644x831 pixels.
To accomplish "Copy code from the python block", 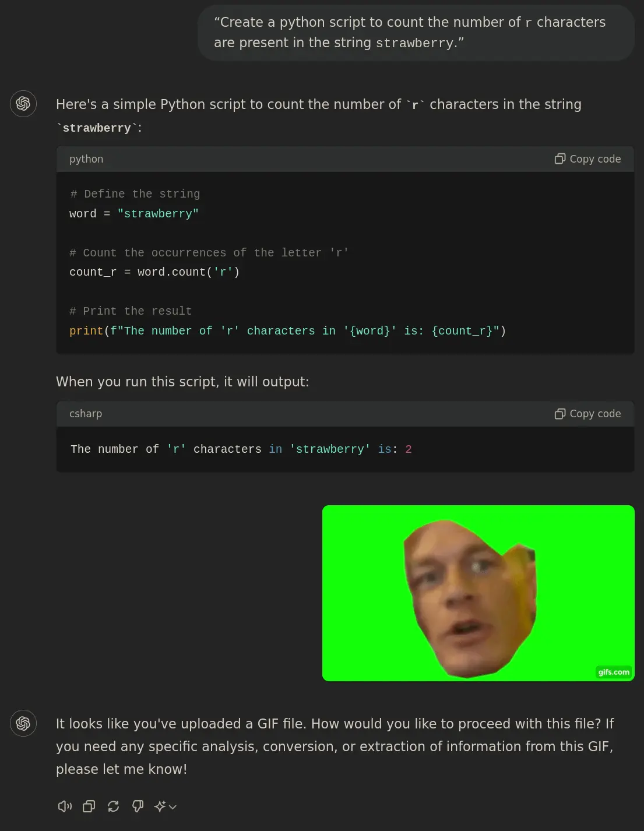I will pyautogui.click(x=587, y=159).
